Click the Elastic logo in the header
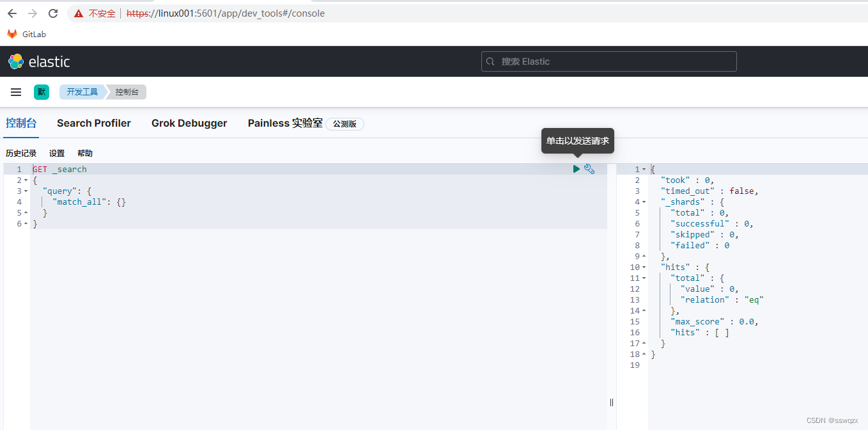Viewport: 868px width, 430px height. click(15, 61)
